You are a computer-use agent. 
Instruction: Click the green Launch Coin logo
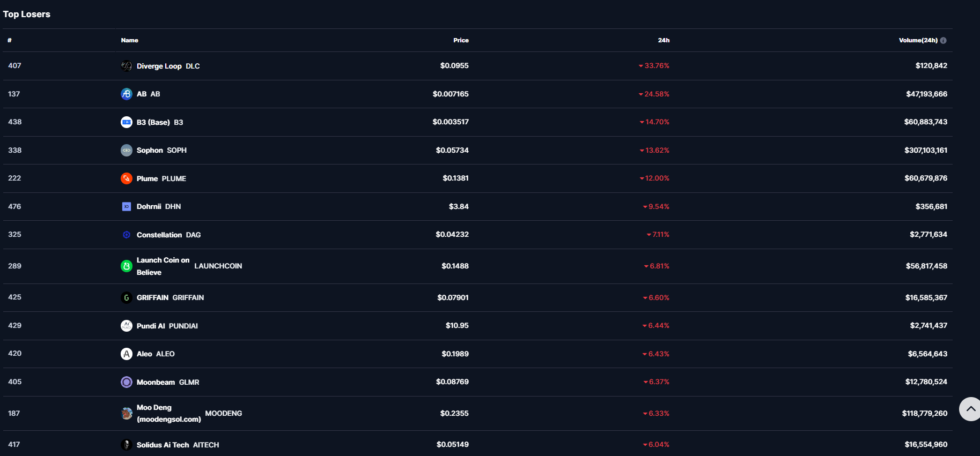click(127, 266)
